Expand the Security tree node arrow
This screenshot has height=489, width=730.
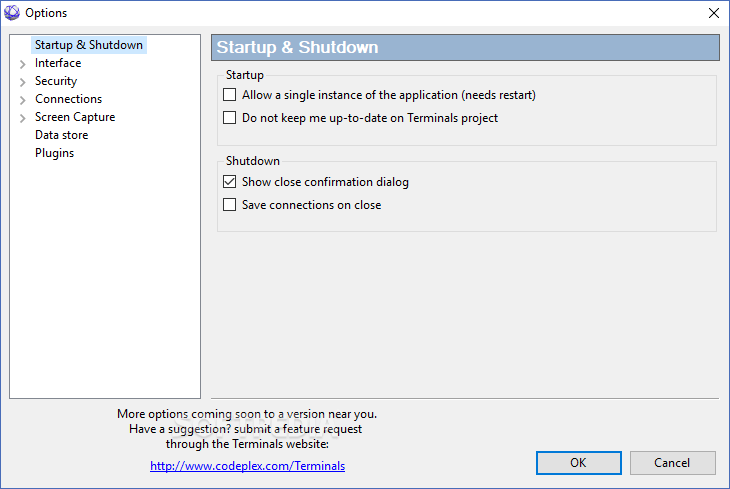[x=22, y=82]
